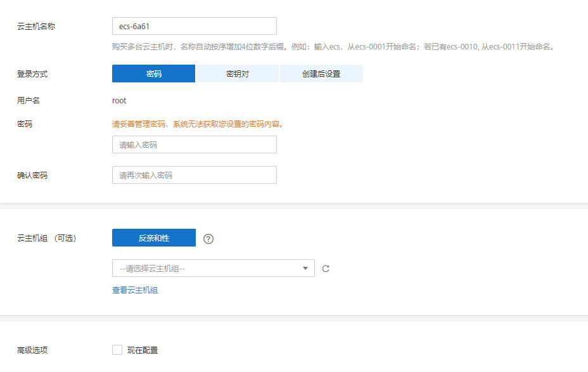588x372 pixels.
Task: Tick the 现在配置 checkbox for 高级选项
Action: pyautogui.click(x=117, y=350)
